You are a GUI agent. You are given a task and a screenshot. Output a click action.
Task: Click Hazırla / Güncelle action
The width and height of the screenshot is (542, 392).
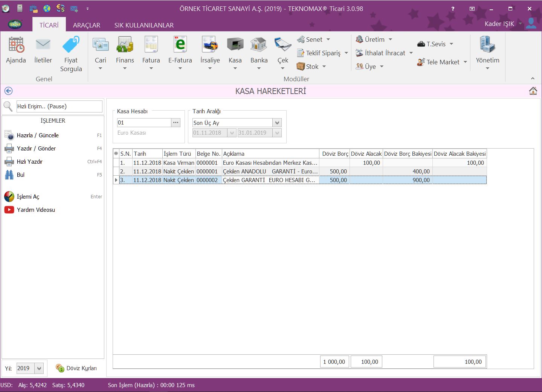(x=38, y=135)
